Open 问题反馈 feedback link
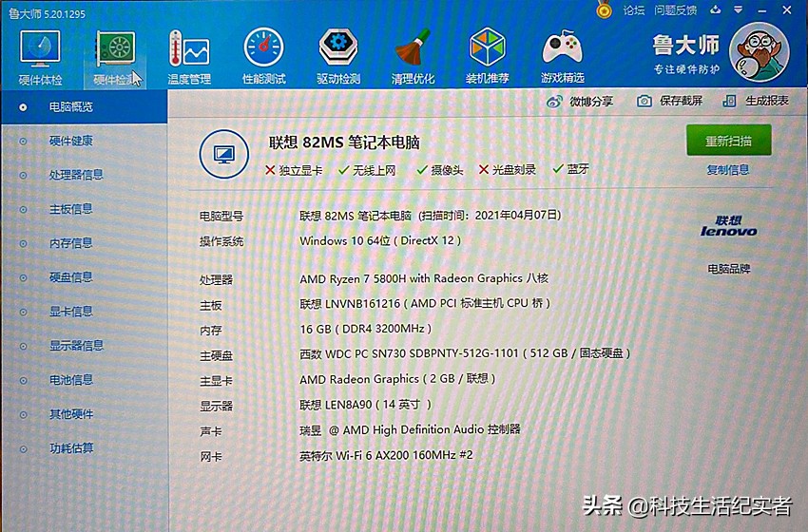This screenshot has width=808, height=532. [x=676, y=9]
